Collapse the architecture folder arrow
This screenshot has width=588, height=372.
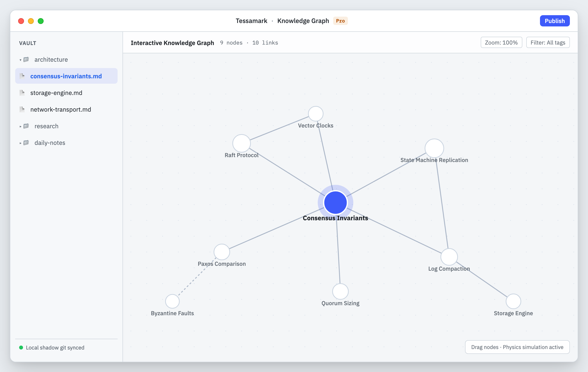[21, 60]
